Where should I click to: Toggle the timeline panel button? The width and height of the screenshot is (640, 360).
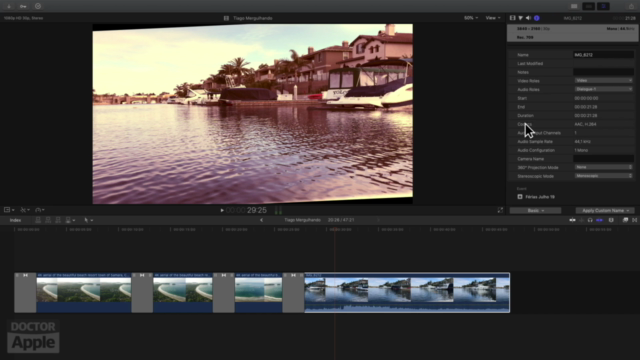[x=589, y=6]
